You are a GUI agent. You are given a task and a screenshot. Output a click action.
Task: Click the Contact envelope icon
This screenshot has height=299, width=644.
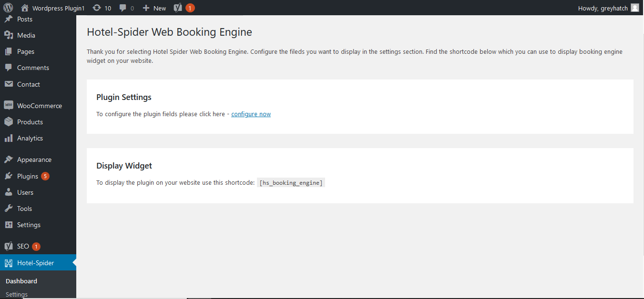point(8,84)
